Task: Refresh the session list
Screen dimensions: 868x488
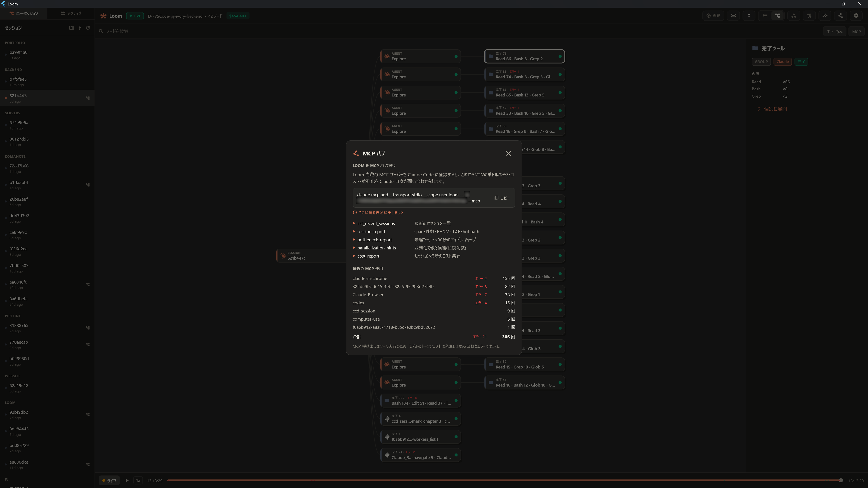Action: coord(88,28)
